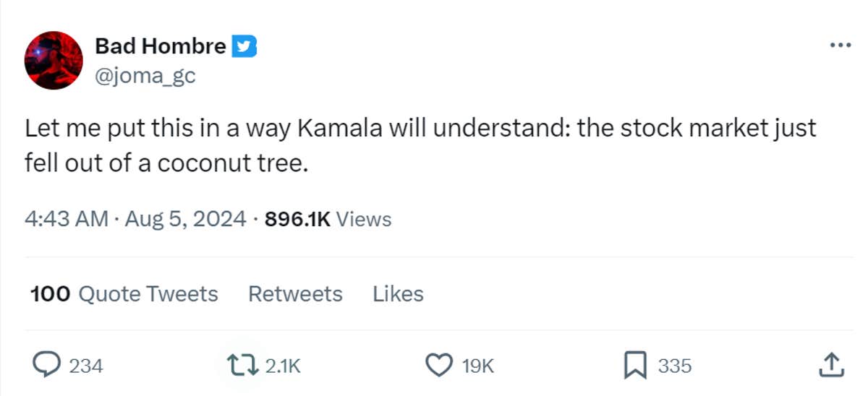Viewport: 868px width, 396px height.
Task: Click the 335 bookmark count
Action: coord(674,366)
